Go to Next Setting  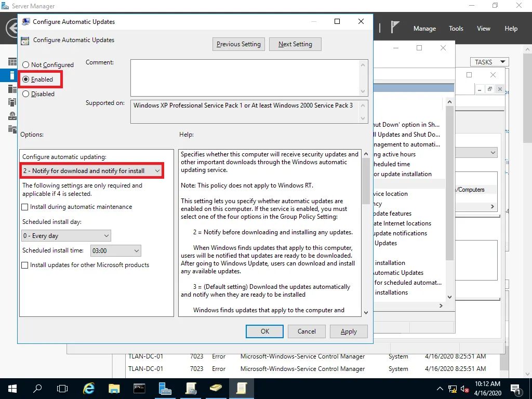[295, 44]
